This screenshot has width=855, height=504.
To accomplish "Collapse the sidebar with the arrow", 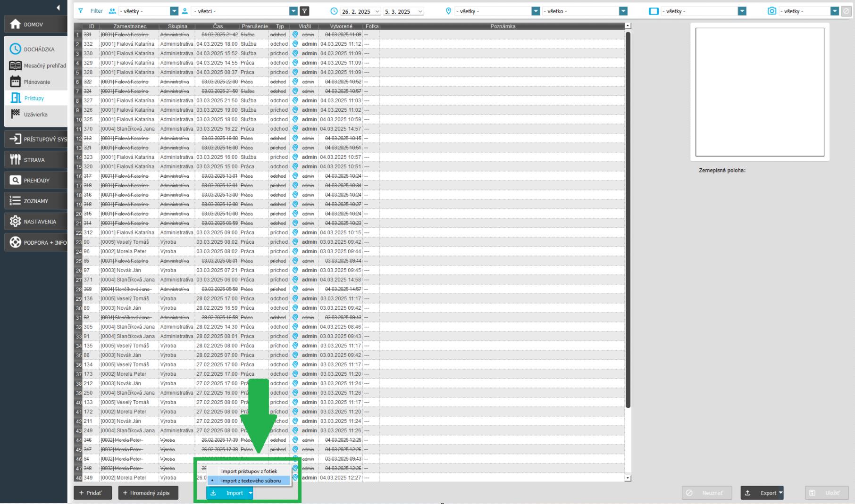I will click(58, 8).
